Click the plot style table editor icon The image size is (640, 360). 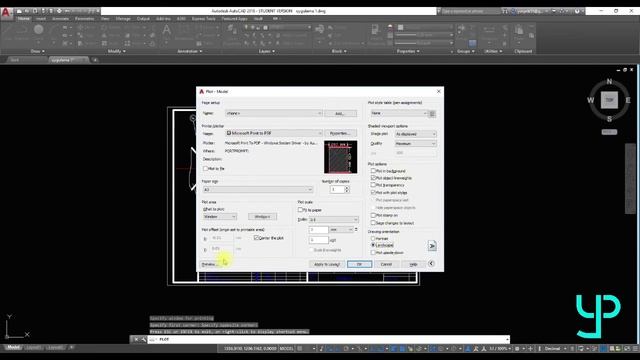tap(433, 113)
